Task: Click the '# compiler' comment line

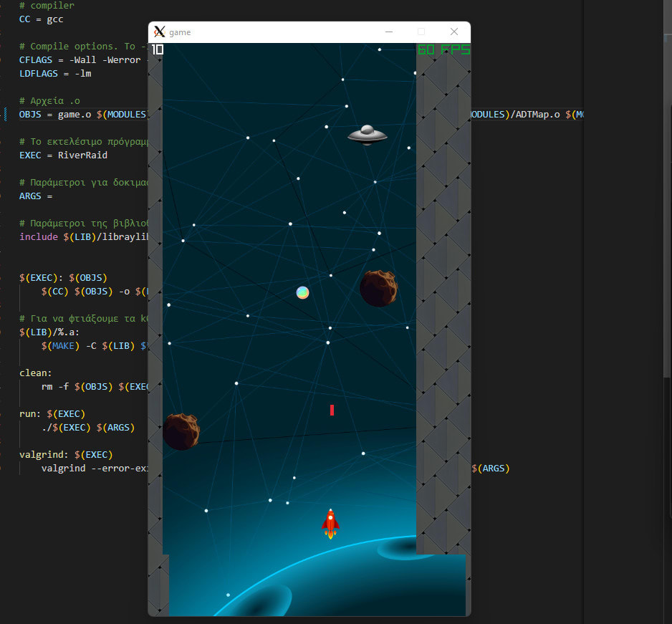Action: pos(47,6)
